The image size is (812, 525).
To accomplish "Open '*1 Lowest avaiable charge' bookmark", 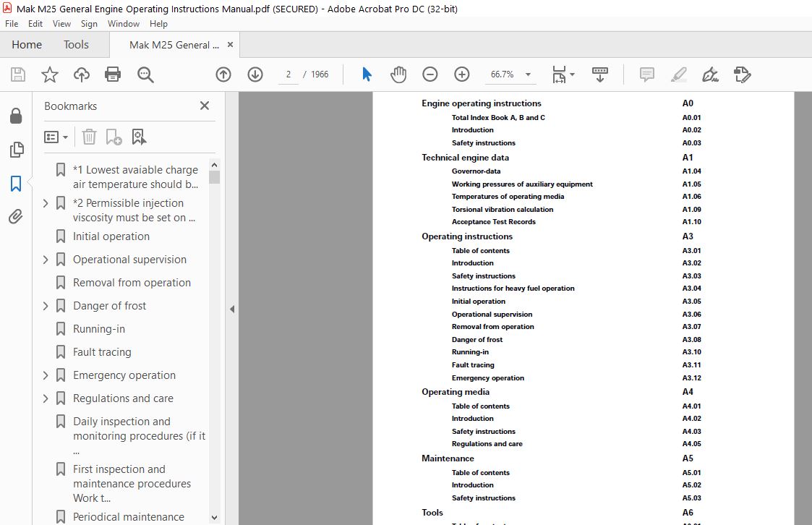I will pyautogui.click(x=136, y=177).
